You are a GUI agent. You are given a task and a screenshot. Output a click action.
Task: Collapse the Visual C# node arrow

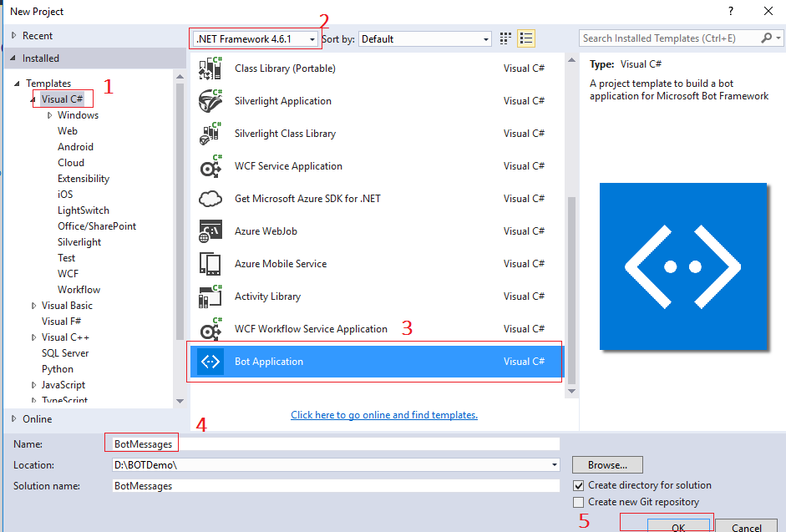(33, 99)
